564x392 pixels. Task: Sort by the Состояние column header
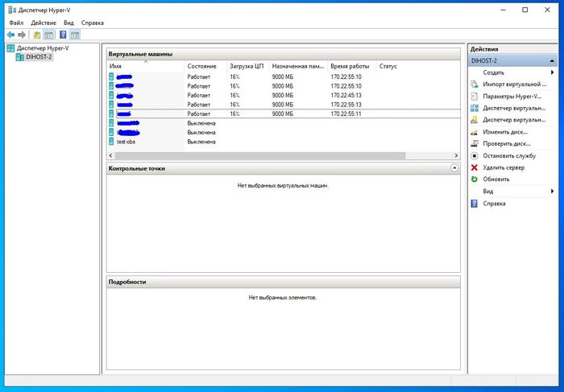pyautogui.click(x=205, y=66)
